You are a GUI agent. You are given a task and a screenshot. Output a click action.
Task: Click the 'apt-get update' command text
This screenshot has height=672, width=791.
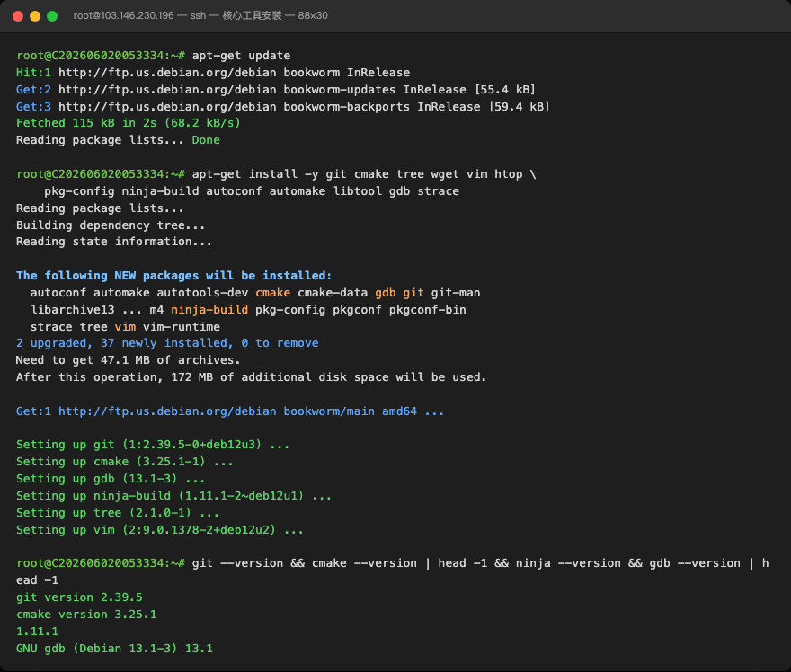click(x=241, y=56)
